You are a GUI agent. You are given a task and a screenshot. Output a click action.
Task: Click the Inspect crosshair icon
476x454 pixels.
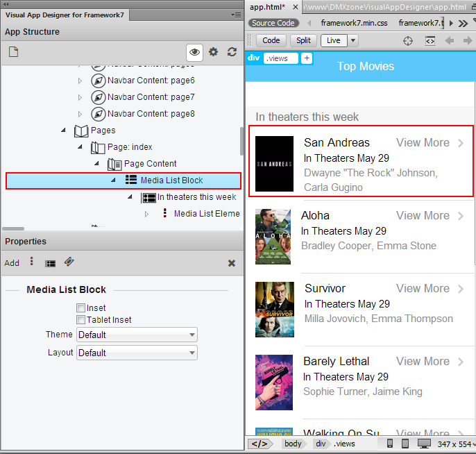408,41
